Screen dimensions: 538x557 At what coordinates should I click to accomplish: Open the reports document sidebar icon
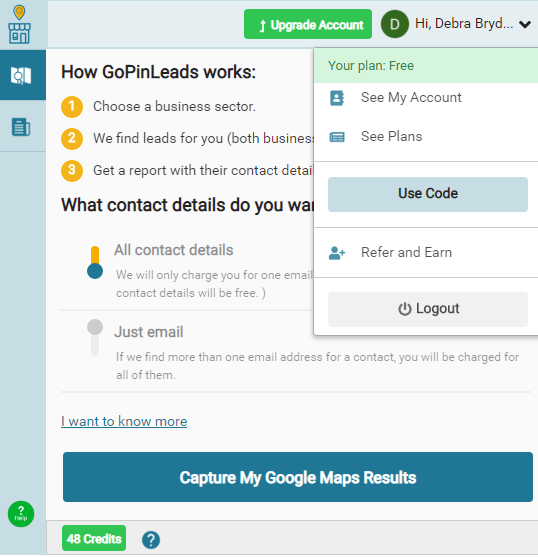(x=21, y=127)
